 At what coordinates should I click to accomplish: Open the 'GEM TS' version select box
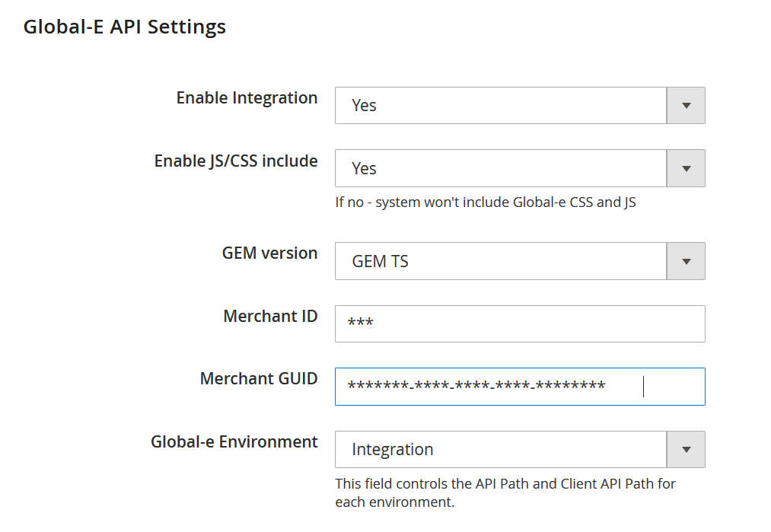(501, 261)
